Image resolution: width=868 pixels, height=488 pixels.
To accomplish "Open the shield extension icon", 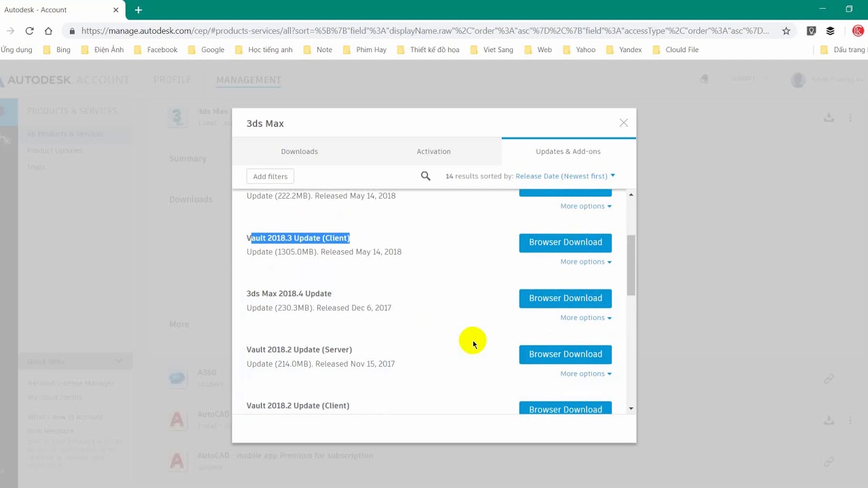I will pos(811,30).
